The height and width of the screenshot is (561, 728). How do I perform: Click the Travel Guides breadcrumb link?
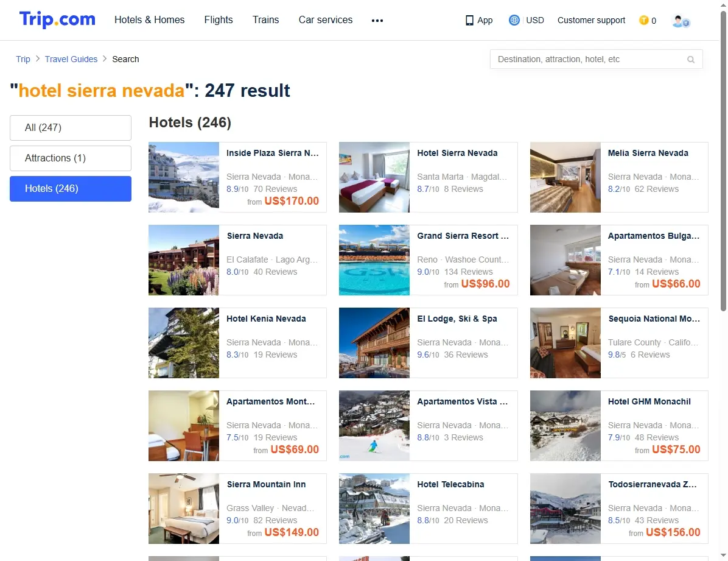coord(71,59)
